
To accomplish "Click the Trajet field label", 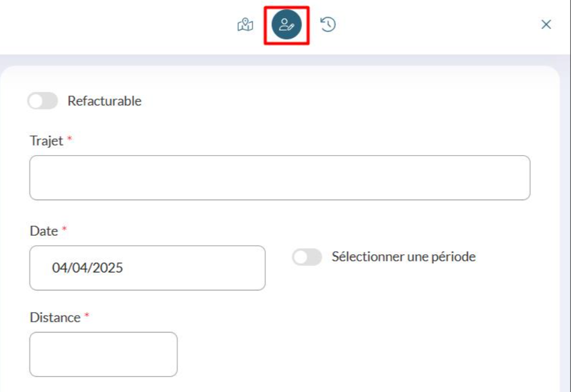I will point(46,141).
